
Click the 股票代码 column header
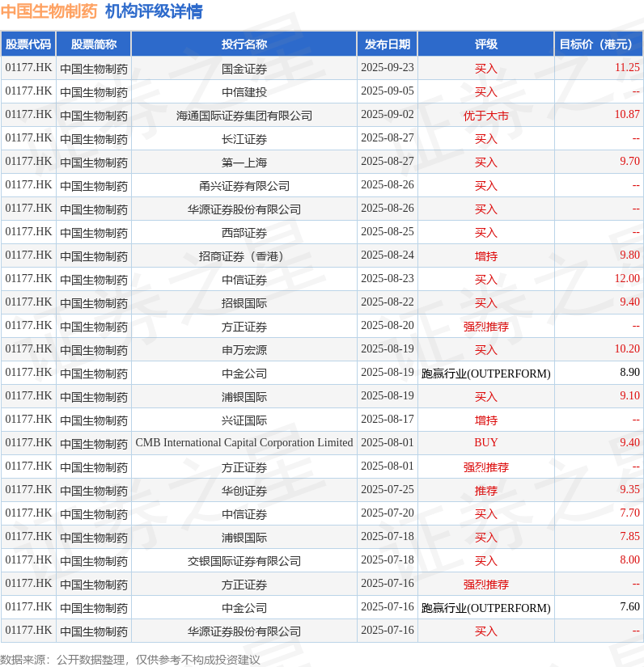tap(28, 44)
